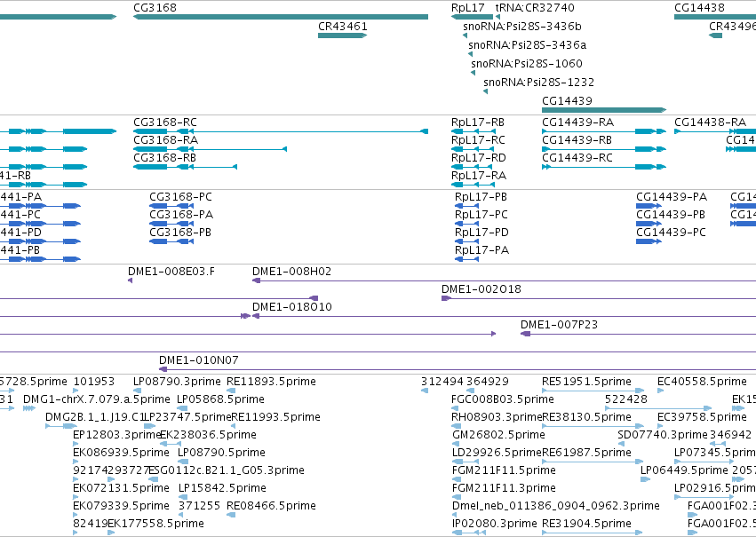Select EST EK072131.5prime label
This screenshot has width=756, height=537.
pos(122,488)
